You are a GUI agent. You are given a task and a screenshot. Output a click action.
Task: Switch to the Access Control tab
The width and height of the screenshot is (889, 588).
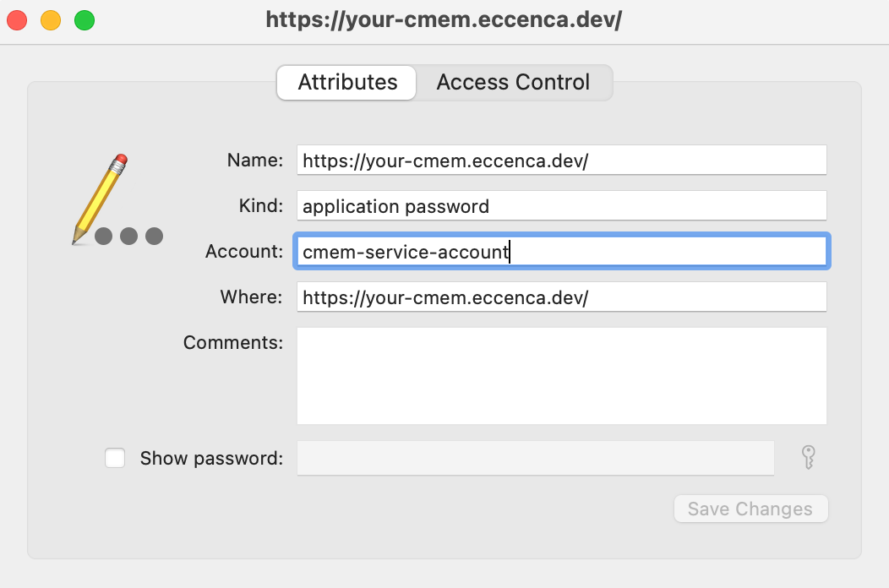coord(513,82)
